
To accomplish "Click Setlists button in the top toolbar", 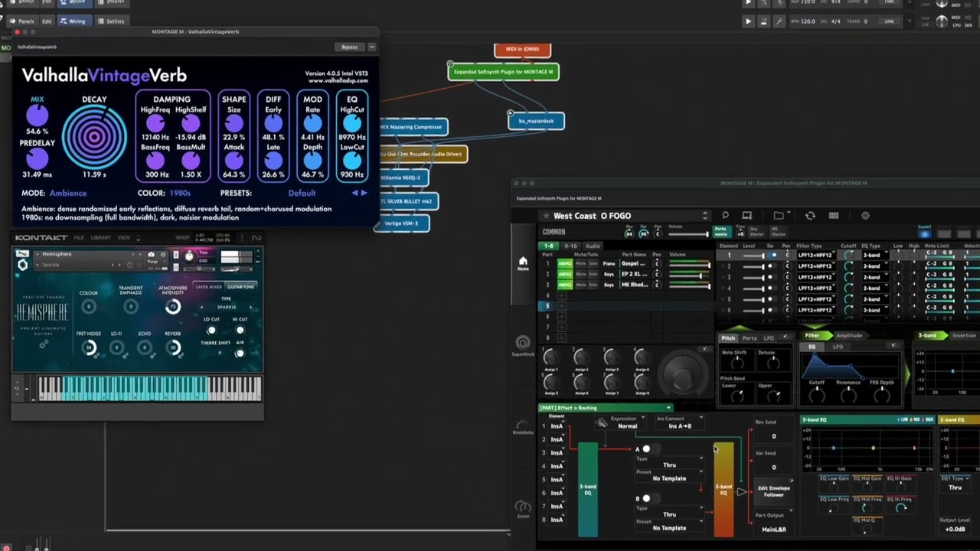I will (111, 21).
